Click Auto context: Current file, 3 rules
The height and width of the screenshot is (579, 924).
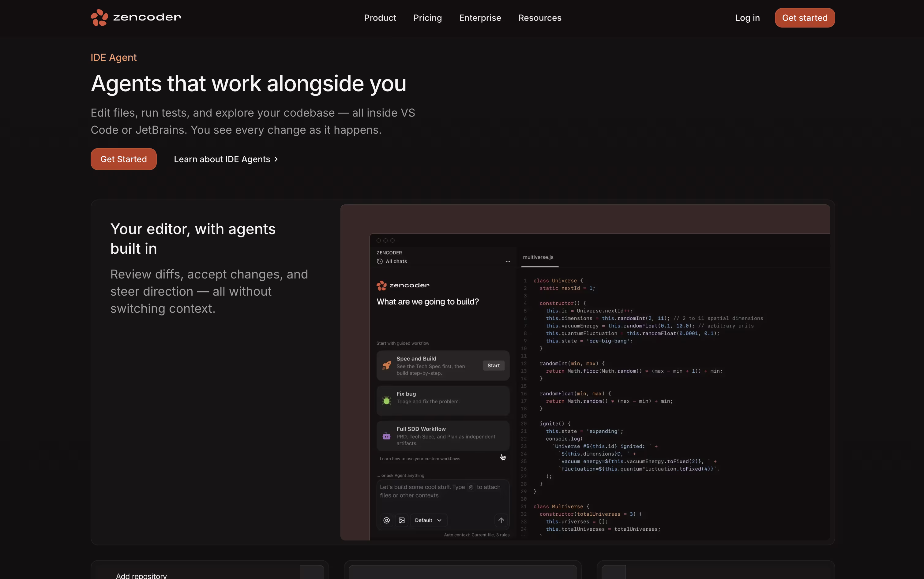click(477, 535)
